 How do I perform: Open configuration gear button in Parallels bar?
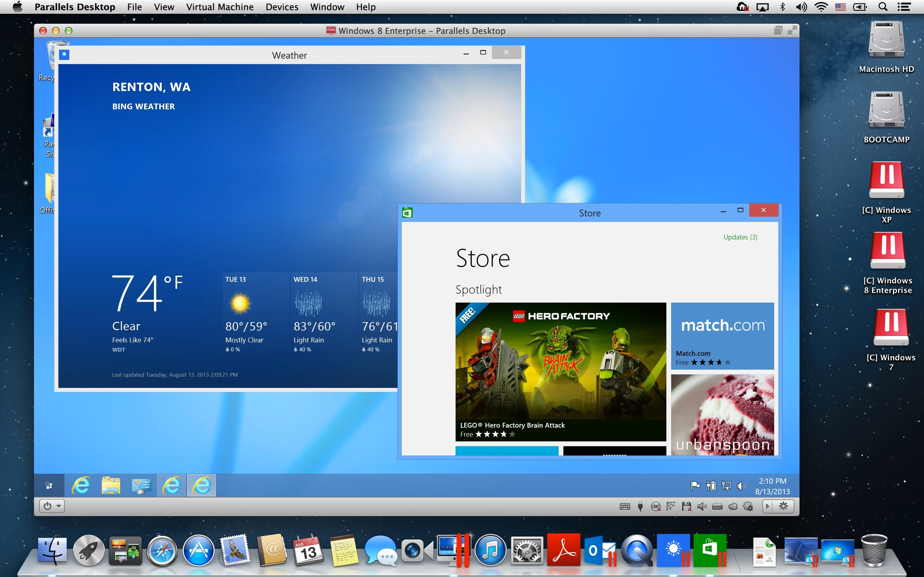783,506
